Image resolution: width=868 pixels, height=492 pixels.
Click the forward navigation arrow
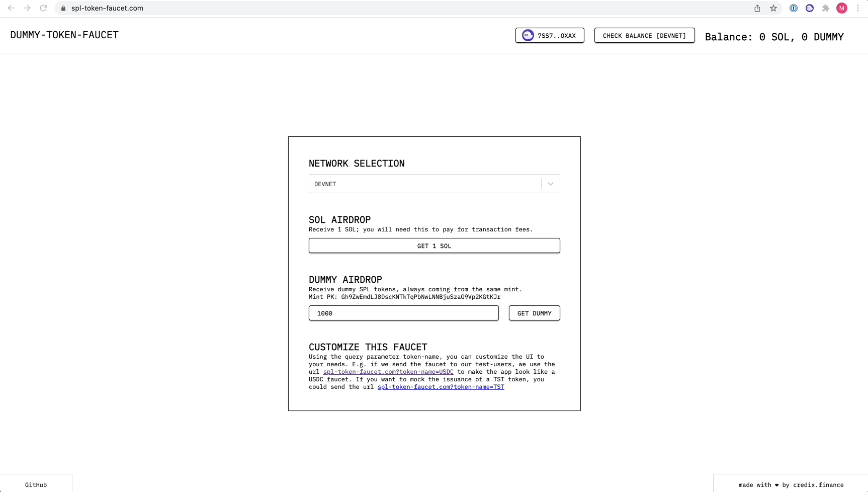click(27, 8)
